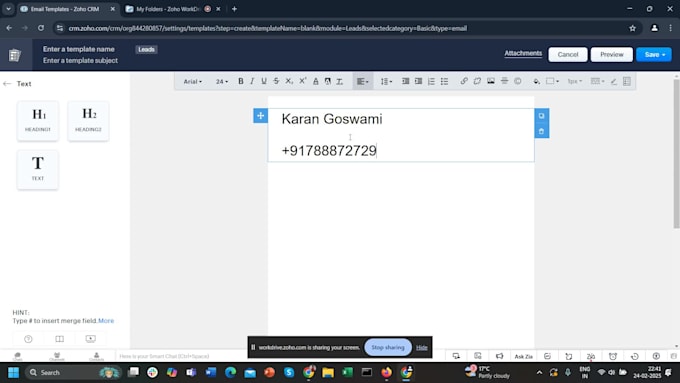Insert a horizontal line

[504, 81]
